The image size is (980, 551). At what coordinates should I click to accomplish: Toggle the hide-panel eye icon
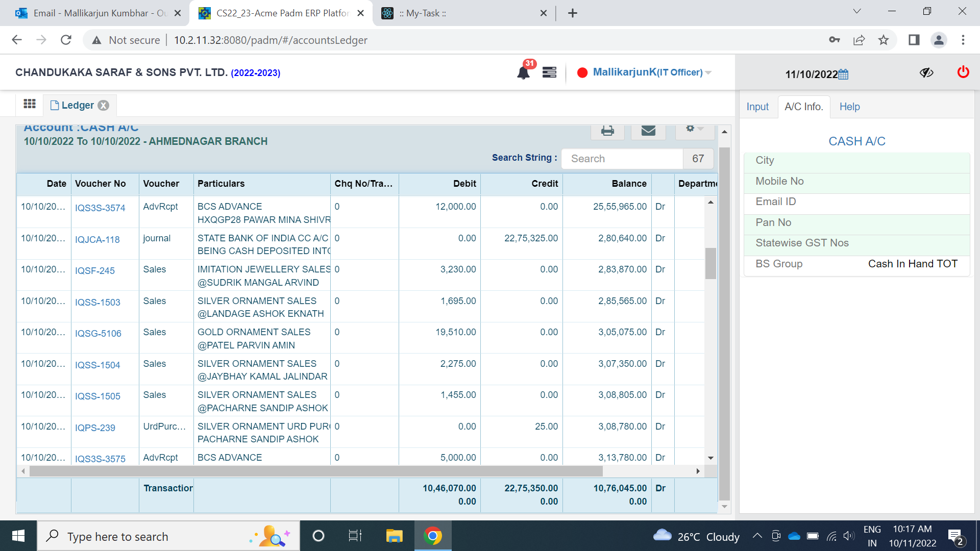(926, 72)
